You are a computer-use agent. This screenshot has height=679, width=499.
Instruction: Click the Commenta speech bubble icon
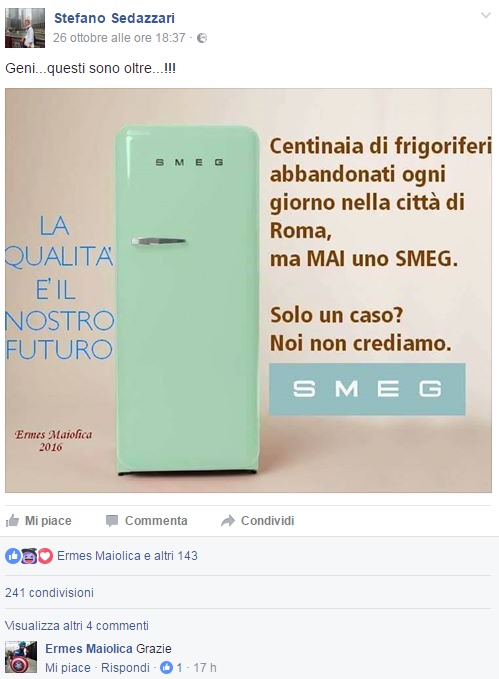tap(112, 521)
